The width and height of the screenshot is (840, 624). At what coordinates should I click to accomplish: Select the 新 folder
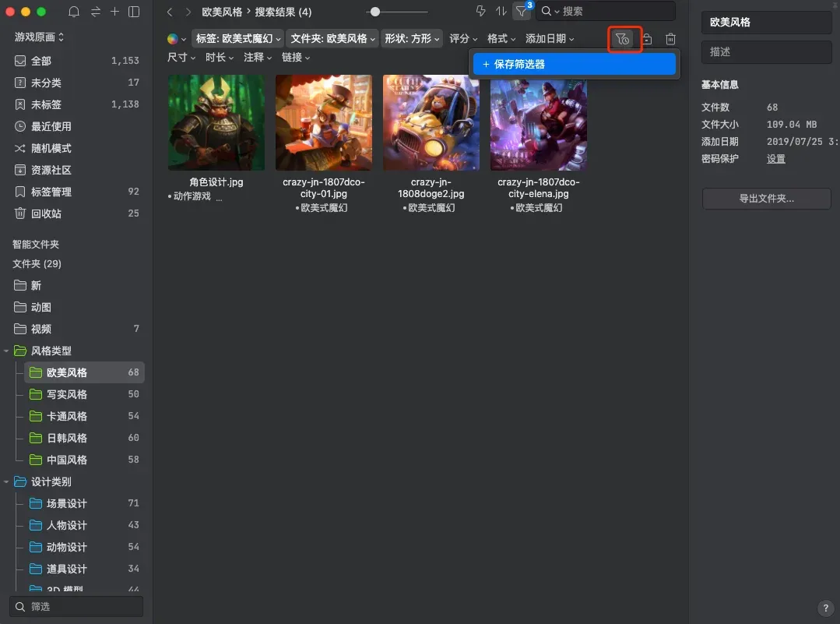[x=76, y=285]
